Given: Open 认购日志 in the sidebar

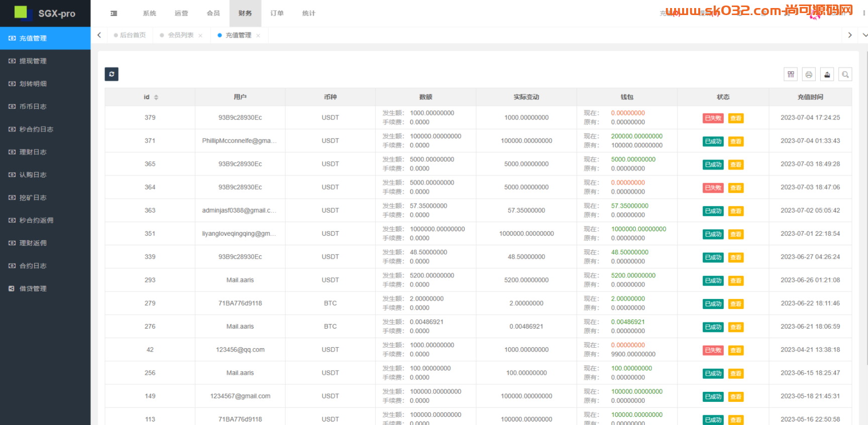Looking at the screenshot, I should pos(45,175).
